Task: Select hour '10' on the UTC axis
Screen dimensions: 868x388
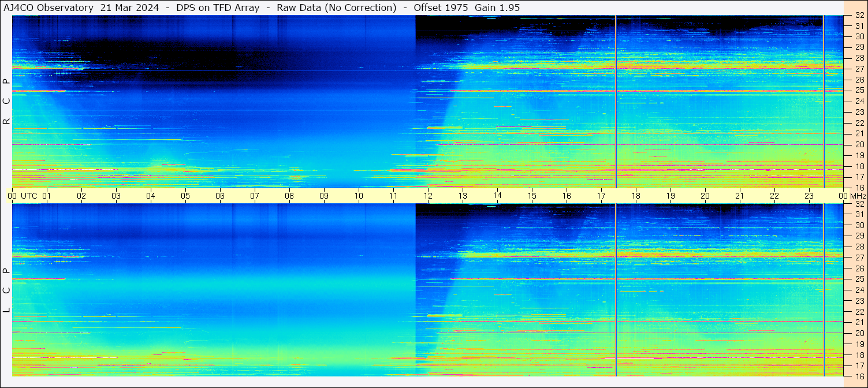Action: click(359, 196)
